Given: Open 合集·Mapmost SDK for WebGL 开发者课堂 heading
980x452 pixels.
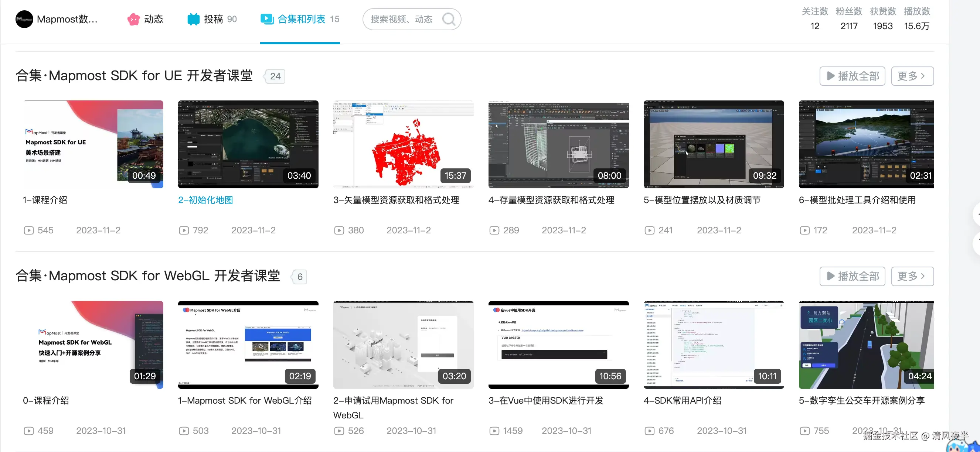Looking at the screenshot, I should (147, 275).
